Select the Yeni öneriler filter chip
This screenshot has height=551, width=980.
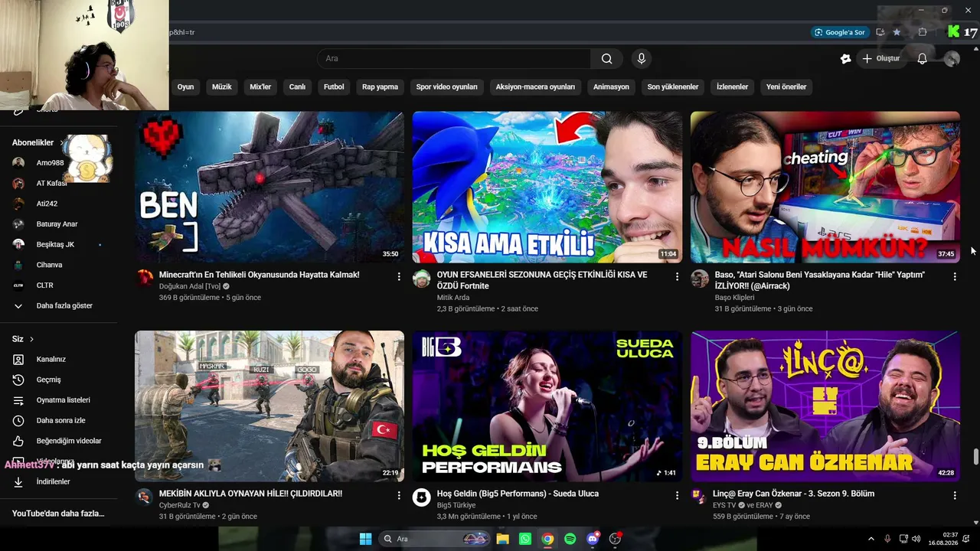[786, 87]
